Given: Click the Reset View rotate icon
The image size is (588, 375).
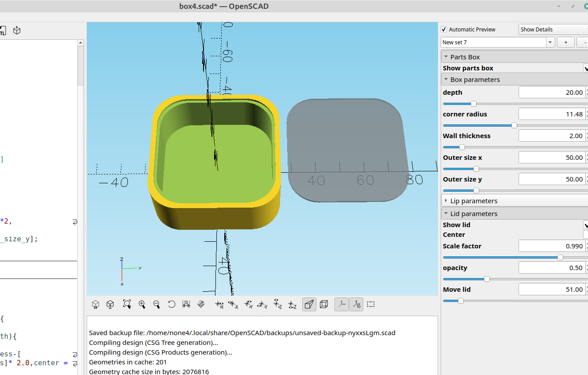Looking at the screenshot, I should pyautogui.click(x=172, y=304).
